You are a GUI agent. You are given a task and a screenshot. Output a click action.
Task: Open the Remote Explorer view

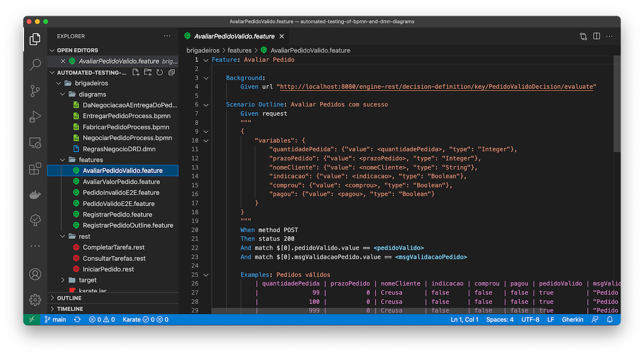click(x=34, y=143)
